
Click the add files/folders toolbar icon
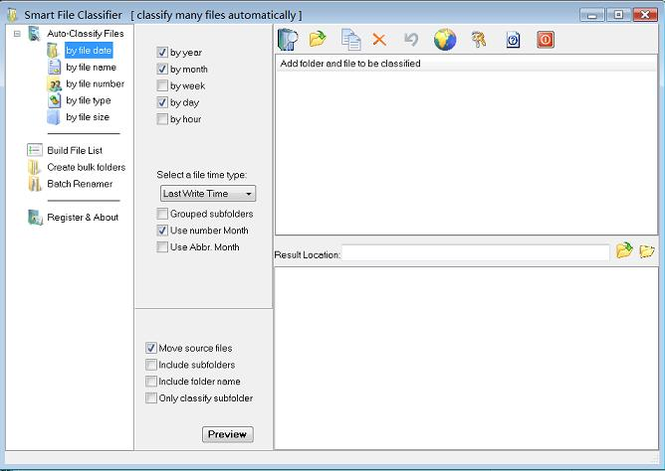[x=288, y=40]
